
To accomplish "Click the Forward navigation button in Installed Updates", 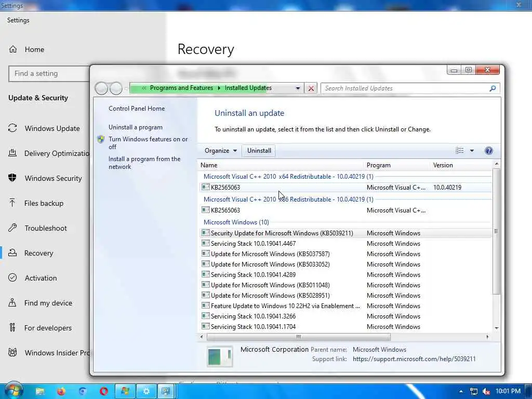I will (116, 88).
